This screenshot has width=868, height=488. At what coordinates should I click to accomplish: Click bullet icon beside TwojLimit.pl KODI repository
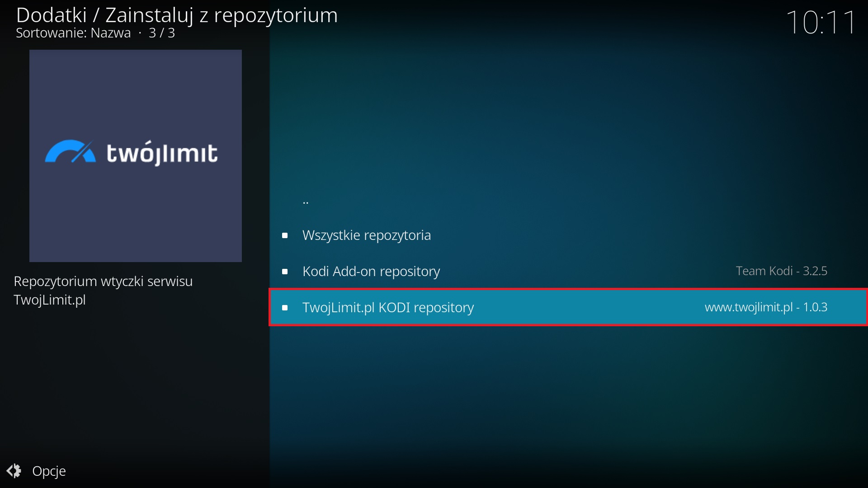[x=285, y=308]
